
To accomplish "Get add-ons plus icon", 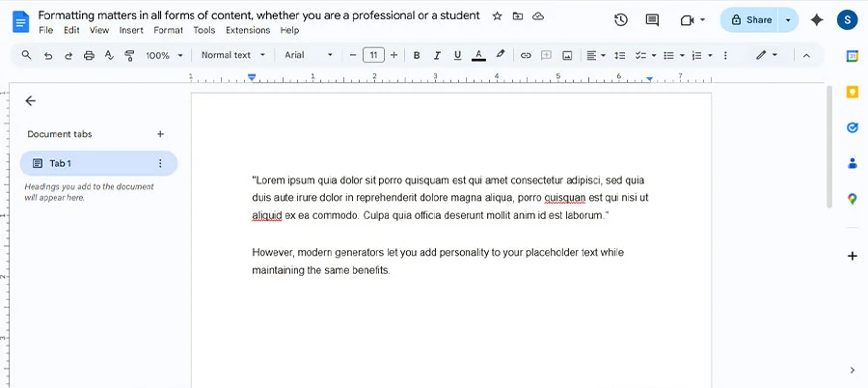I will pyautogui.click(x=853, y=256).
